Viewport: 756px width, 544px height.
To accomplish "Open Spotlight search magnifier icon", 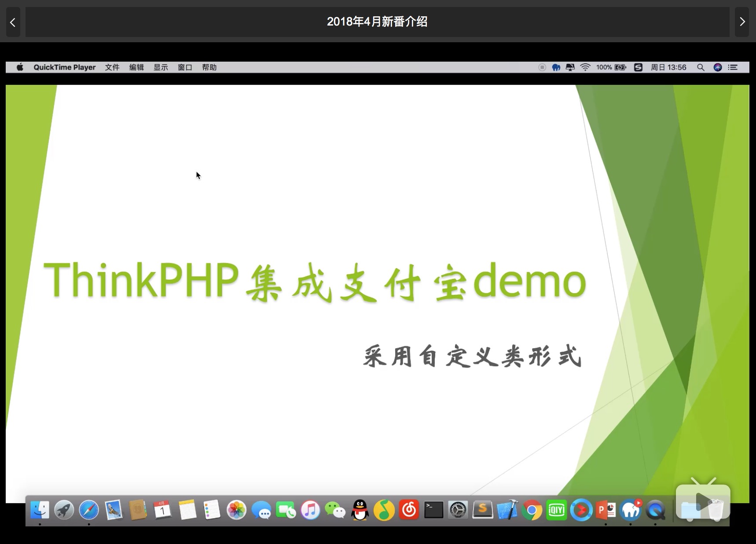I will [701, 67].
